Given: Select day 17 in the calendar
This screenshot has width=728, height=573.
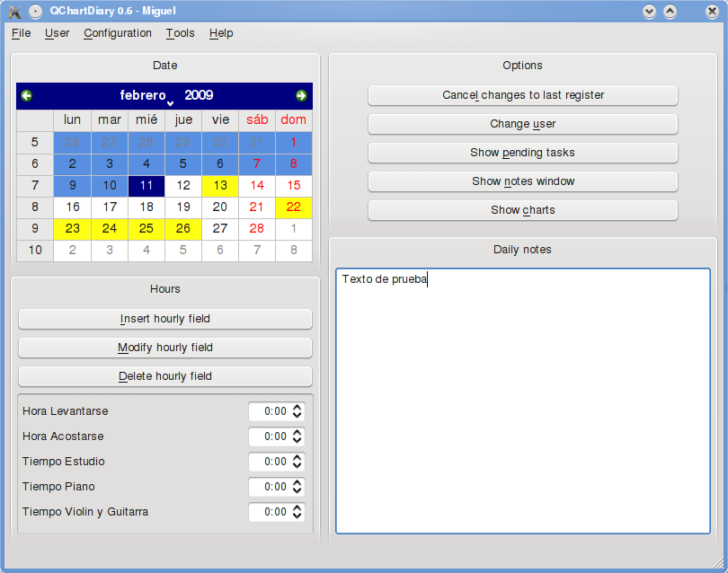Looking at the screenshot, I should [x=110, y=207].
